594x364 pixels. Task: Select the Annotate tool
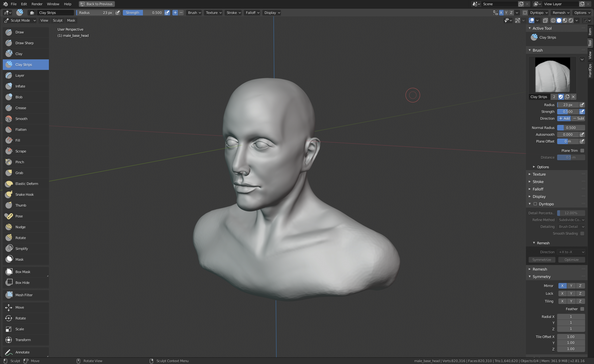pos(22,352)
